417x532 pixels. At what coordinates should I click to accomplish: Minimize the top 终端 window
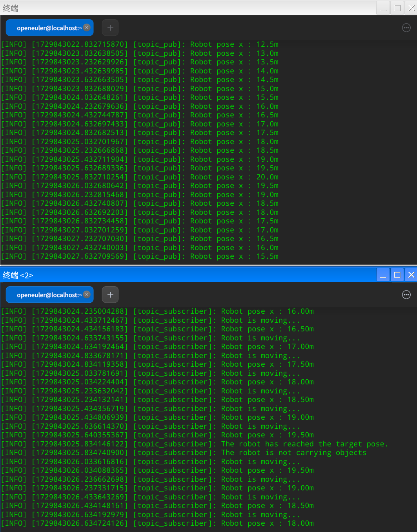383,8
